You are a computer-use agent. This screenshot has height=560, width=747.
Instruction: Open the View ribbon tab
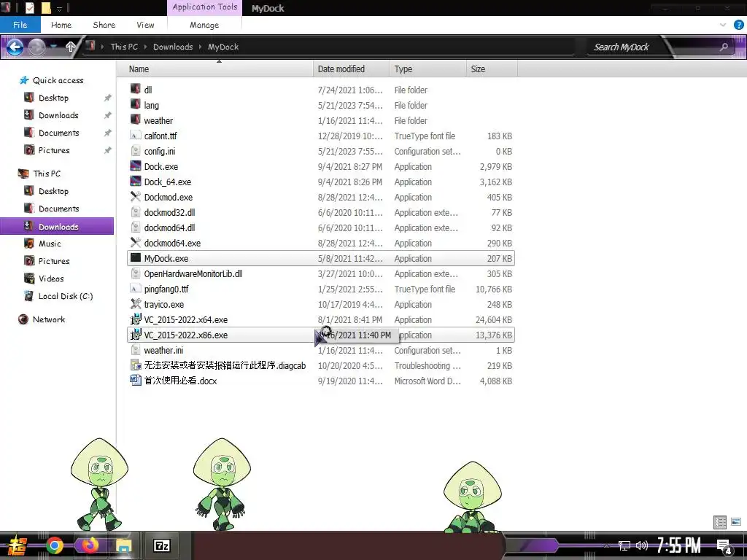click(145, 25)
